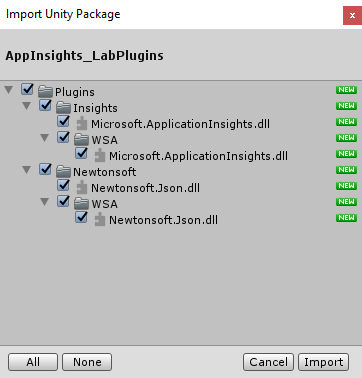362x378 pixels.
Task: Collapse the WSA folder under Insights
Action: pos(45,138)
